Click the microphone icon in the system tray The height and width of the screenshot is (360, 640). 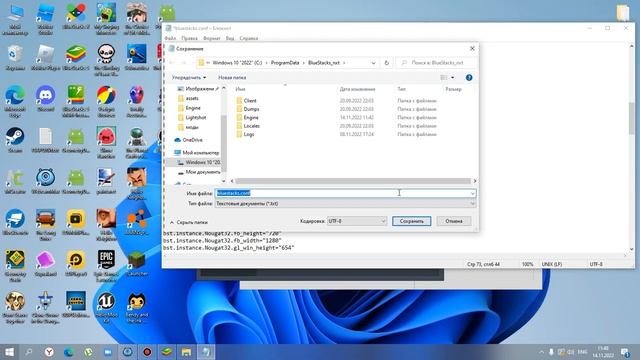[551, 352]
